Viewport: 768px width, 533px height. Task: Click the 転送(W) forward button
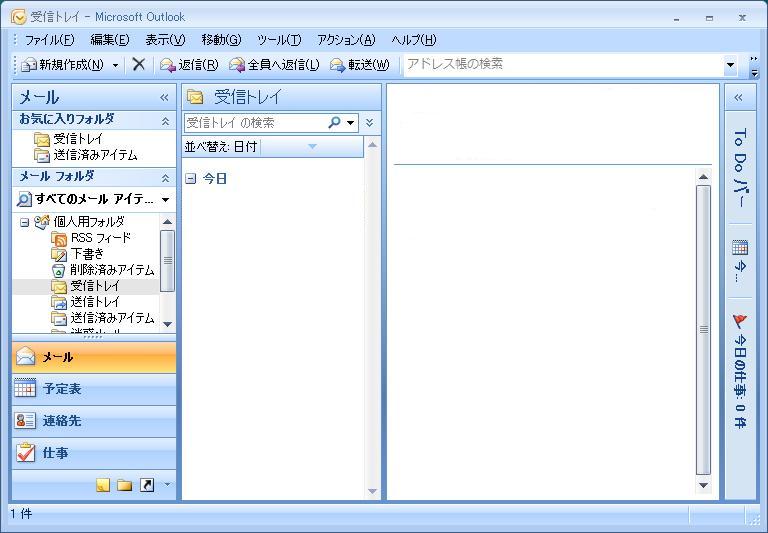tap(360, 65)
